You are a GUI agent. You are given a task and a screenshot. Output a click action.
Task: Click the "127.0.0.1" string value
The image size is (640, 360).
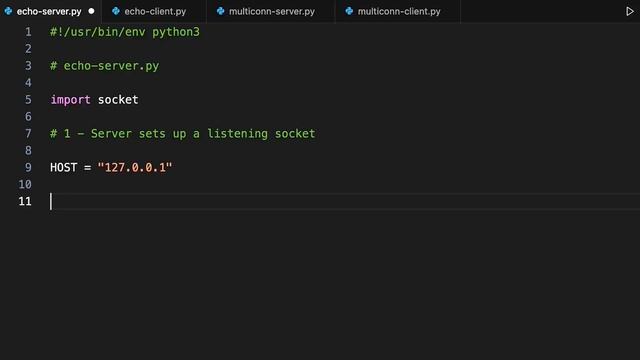135,167
